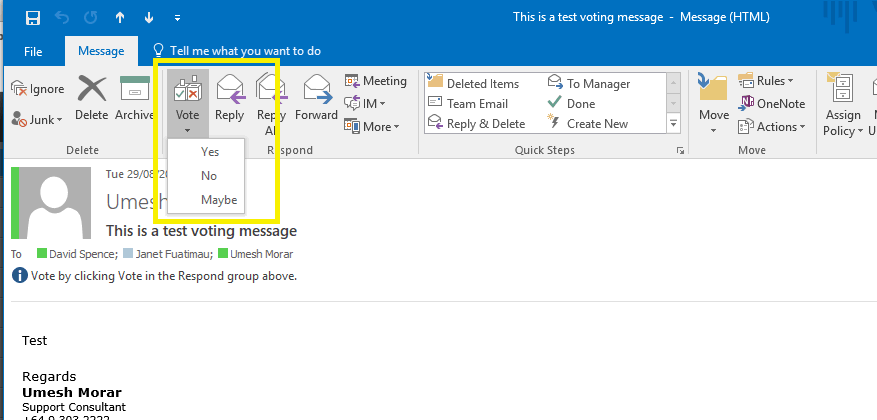Archive the message
The width and height of the screenshot is (877, 420).
(x=135, y=98)
